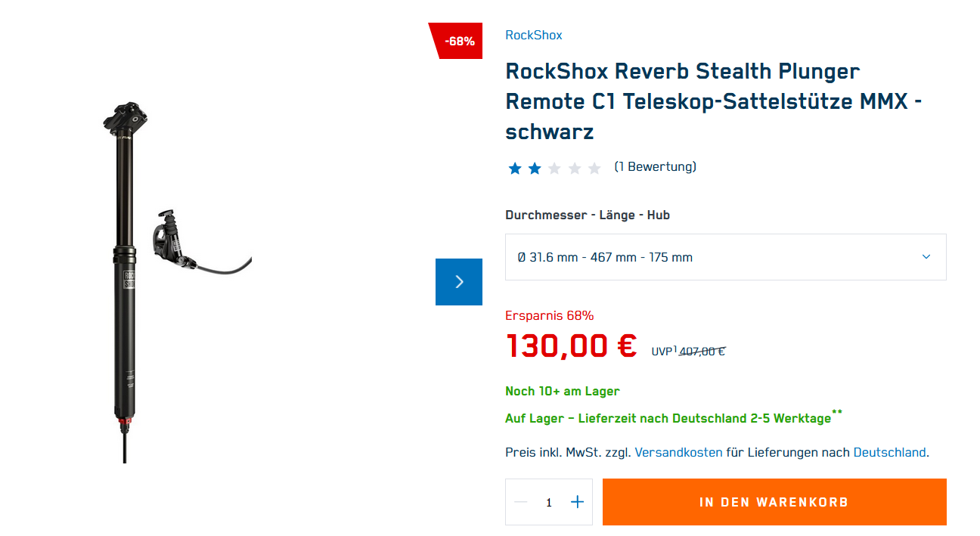Open the (1 Bewertung) reviews link
The width and height of the screenshot is (980, 536).
[655, 166]
